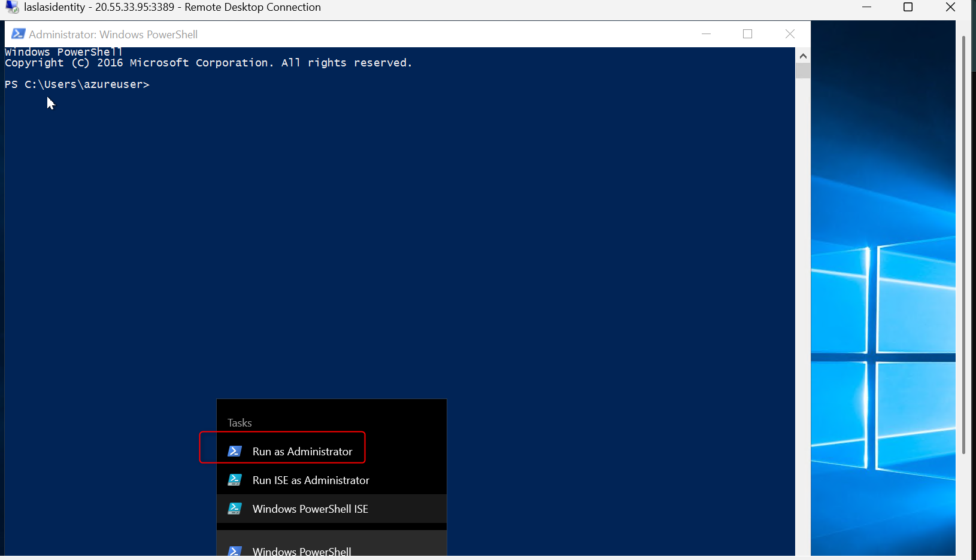This screenshot has width=976, height=560.
Task: Click the PowerShell scrollbar up arrow
Action: 803,56
